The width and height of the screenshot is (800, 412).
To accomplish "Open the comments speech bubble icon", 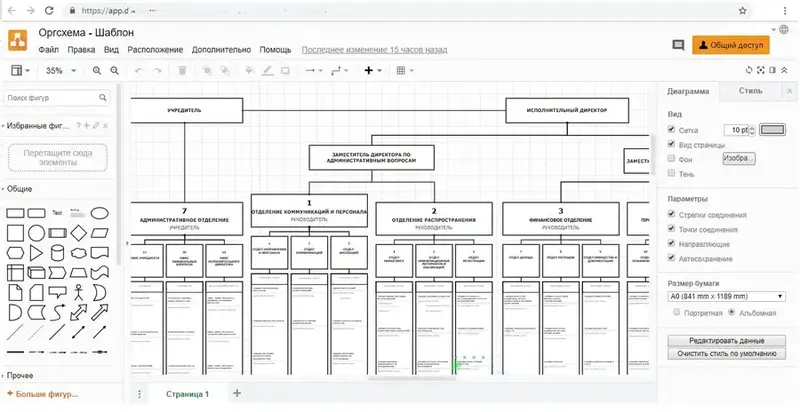I will 678,45.
